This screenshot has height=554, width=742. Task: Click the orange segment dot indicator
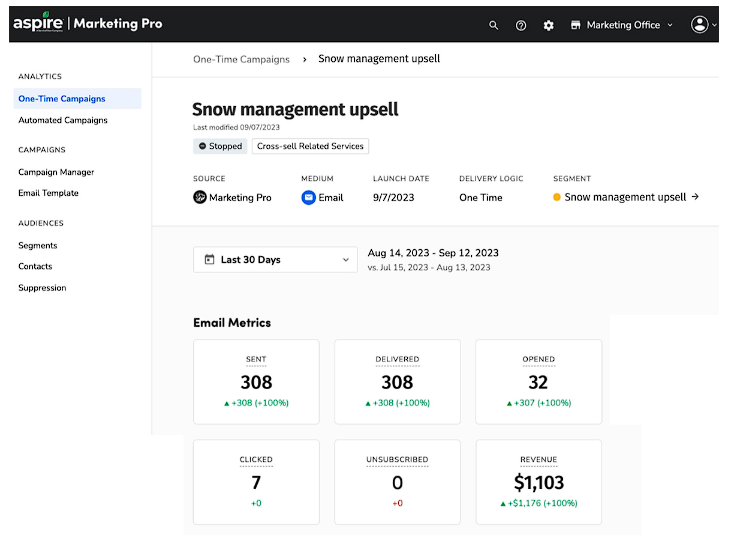[x=557, y=197]
